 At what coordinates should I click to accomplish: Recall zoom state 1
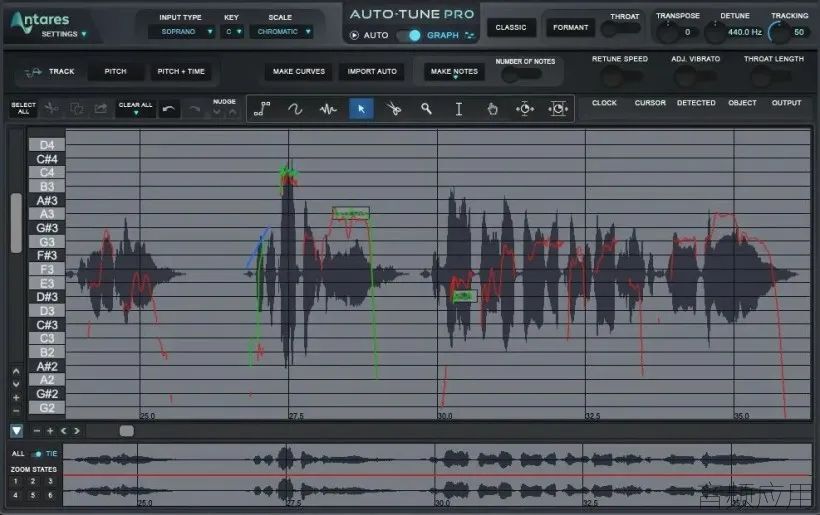[16, 481]
